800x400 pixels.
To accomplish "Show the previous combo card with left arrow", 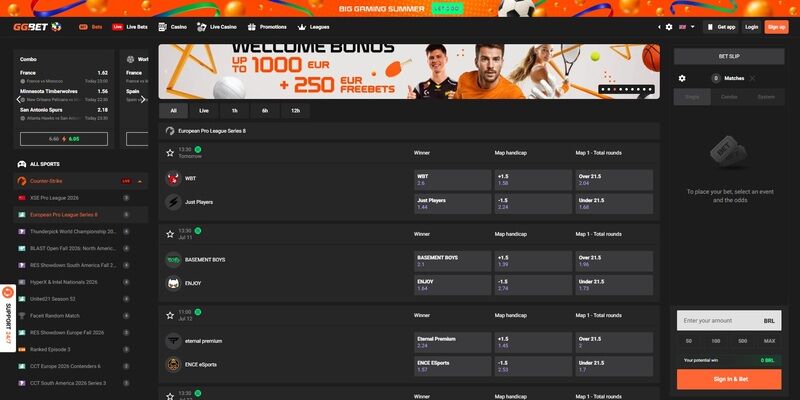I will click(19, 99).
